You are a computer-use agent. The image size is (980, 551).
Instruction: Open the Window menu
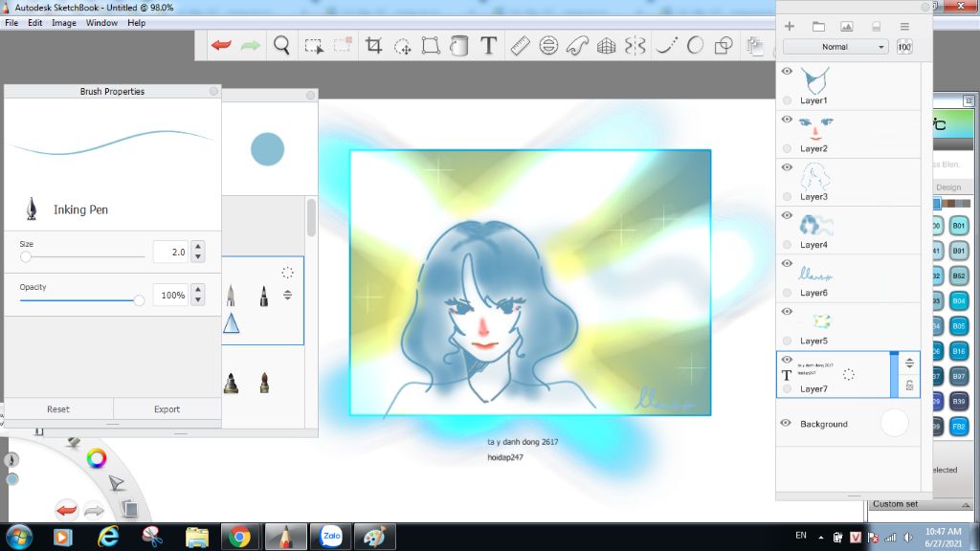tap(101, 23)
